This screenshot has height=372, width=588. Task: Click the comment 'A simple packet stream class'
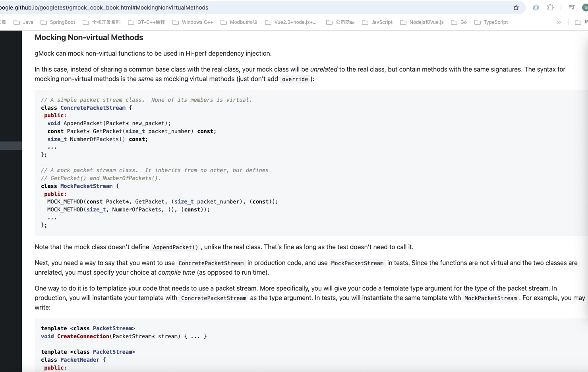pos(146,100)
